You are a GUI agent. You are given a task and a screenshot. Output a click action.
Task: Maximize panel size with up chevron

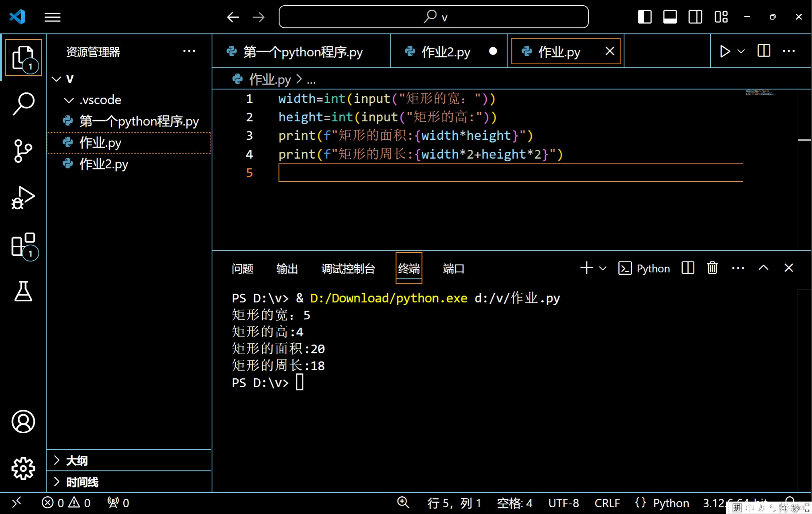tap(763, 268)
